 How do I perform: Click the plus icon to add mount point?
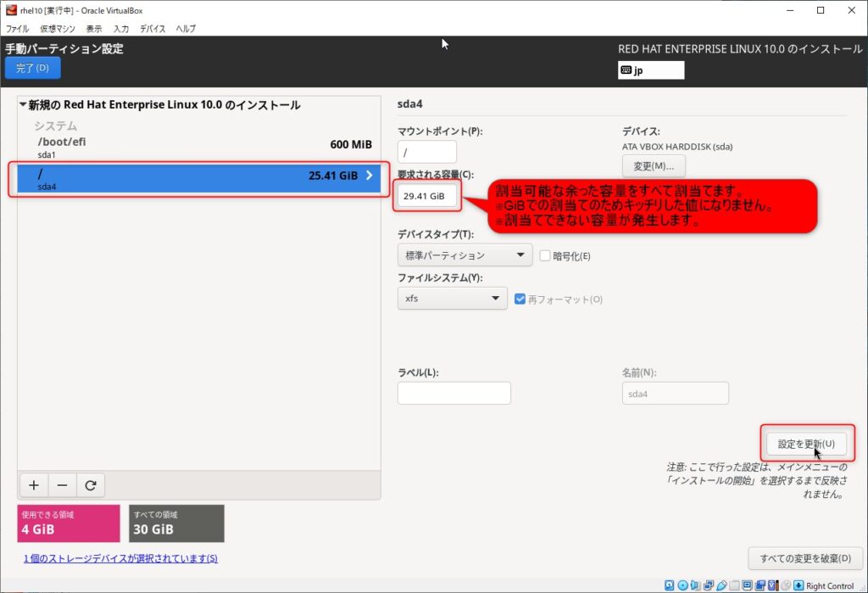point(34,485)
